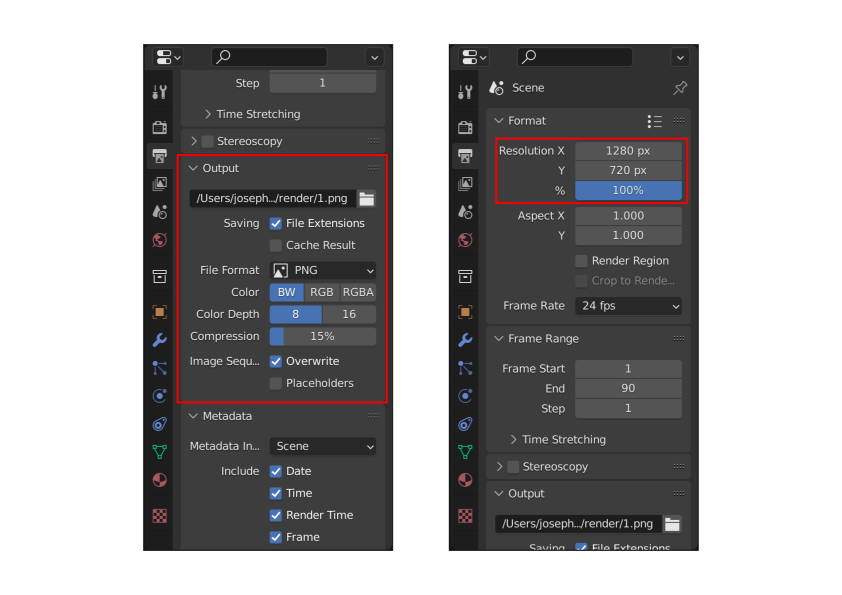Image resolution: width=842 pixels, height=595 pixels.
Task: Toggle File Extensions checkbox in left panel
Action: [275, 223]
